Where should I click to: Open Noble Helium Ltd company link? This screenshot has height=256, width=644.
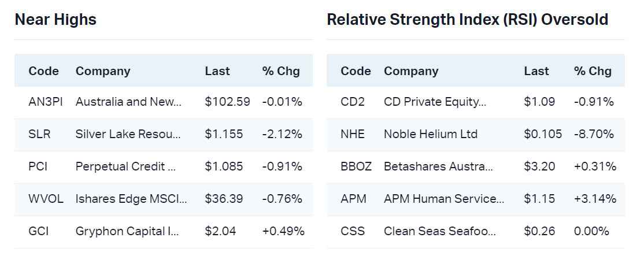(x=431, y=135)
